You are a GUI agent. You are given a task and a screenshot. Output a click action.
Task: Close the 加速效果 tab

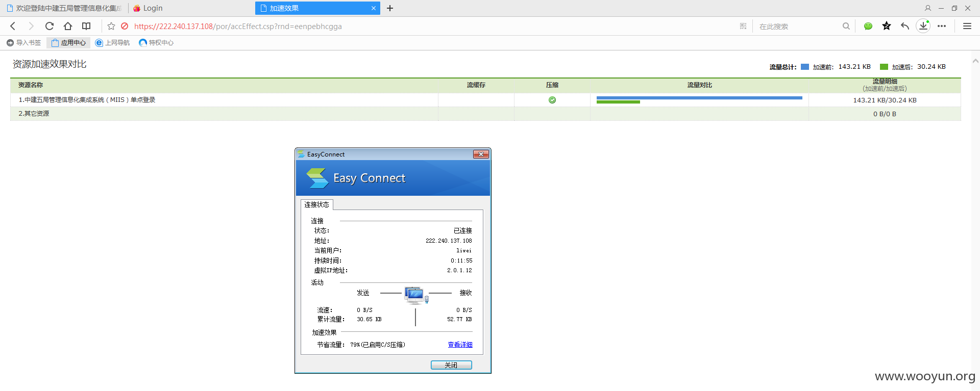tap(374, 8)
